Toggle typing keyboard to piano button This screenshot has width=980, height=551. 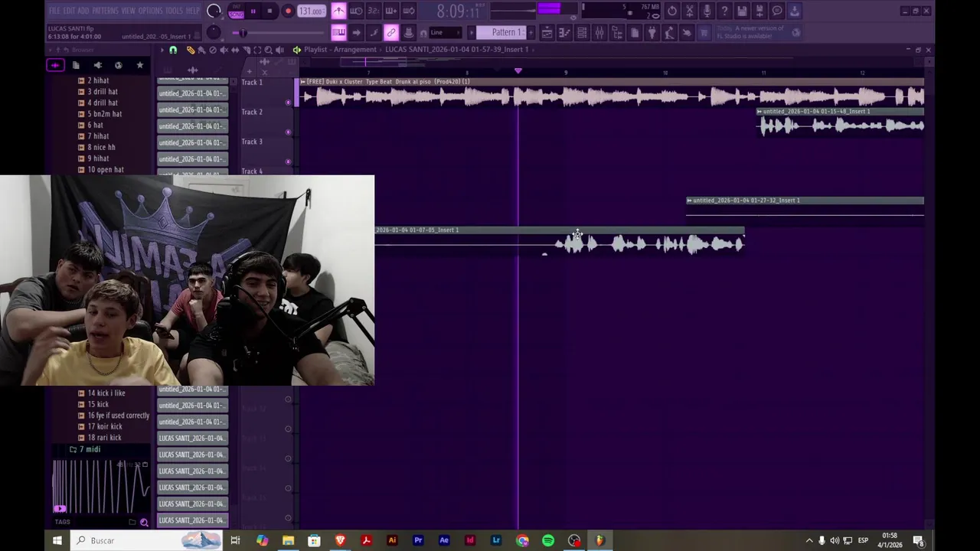pyautogui.click(x=338, y=32)
